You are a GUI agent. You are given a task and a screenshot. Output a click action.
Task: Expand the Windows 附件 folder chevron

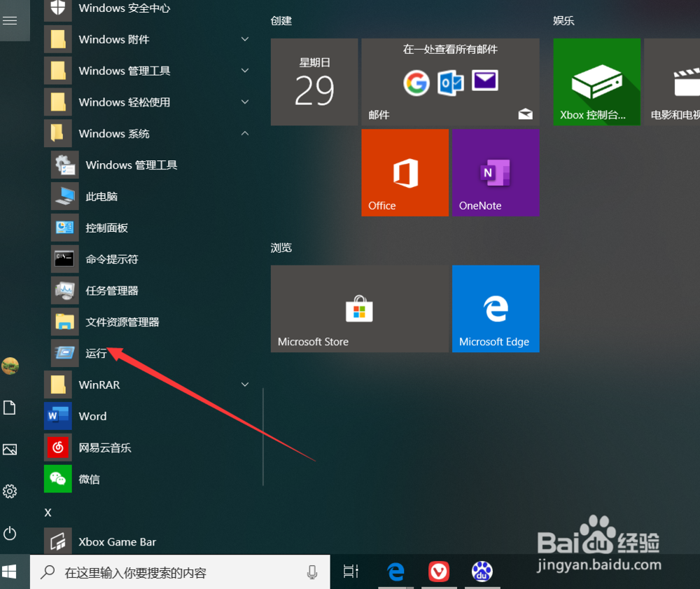tap(244, 39)
